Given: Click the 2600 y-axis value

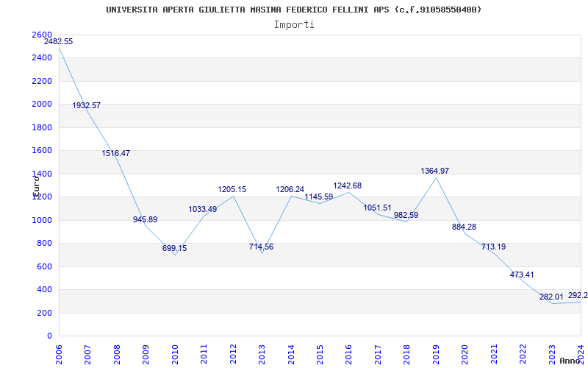Looking at the screenshot, I should click(x=42, y=35).
